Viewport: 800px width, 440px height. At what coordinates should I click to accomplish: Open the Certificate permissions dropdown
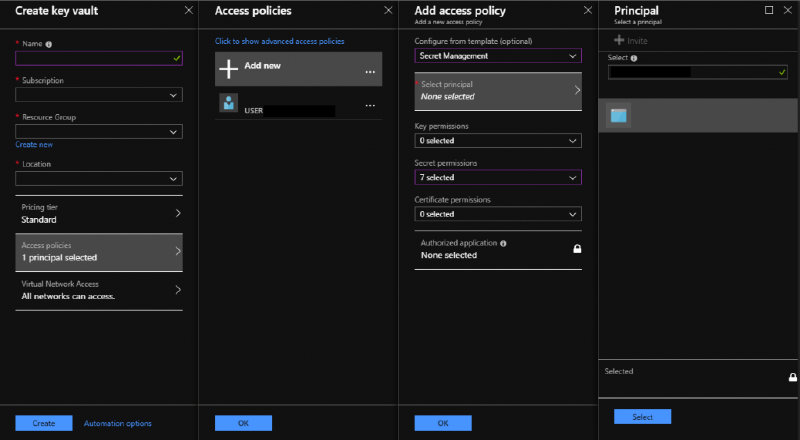pos(498,214)
